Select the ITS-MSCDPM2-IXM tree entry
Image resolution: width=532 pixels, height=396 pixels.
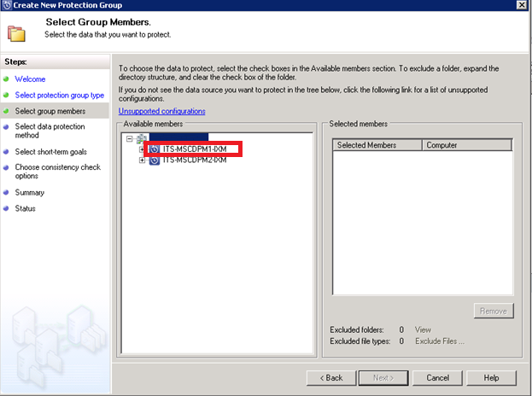tap(195, 160)
